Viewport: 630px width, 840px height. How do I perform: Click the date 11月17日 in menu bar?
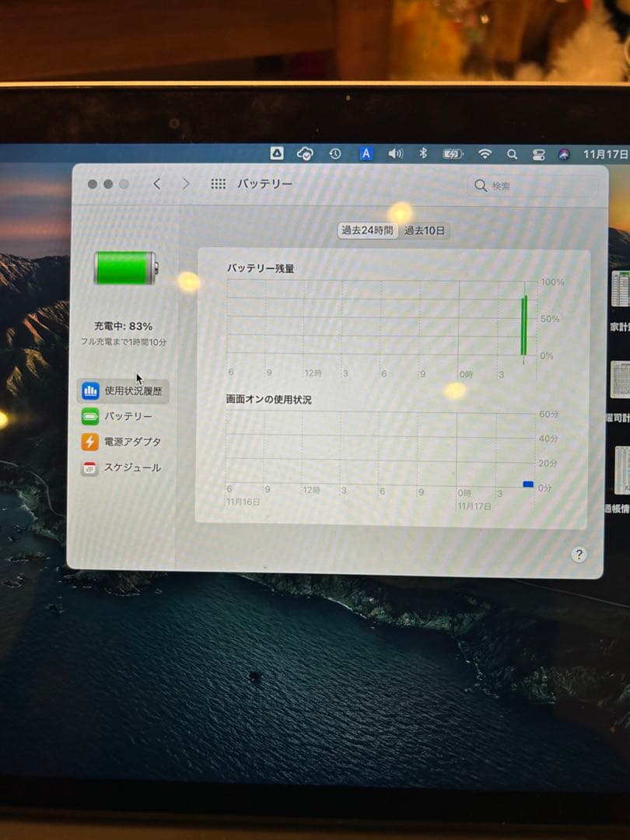[604, 154]
